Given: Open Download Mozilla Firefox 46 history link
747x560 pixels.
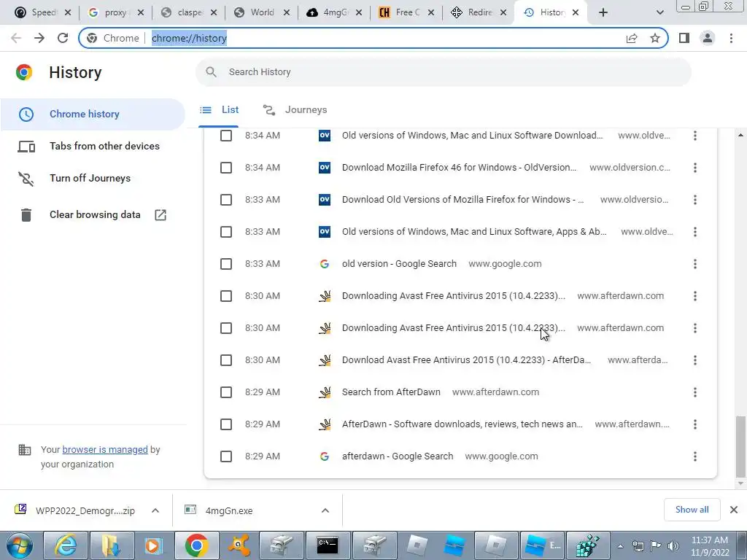Looking at the screenshot, I should (x=460, y=168).
